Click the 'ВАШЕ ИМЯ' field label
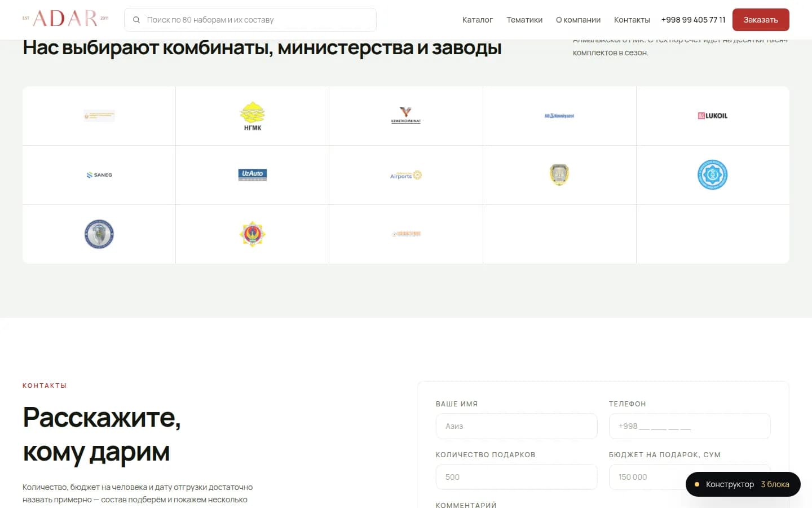812x508 pixels. (457, 404)
